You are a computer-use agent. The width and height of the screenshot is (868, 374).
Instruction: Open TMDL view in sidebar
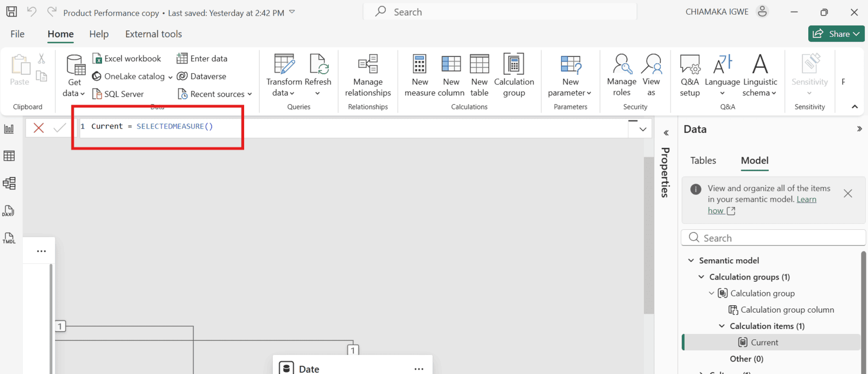point(9,238)
